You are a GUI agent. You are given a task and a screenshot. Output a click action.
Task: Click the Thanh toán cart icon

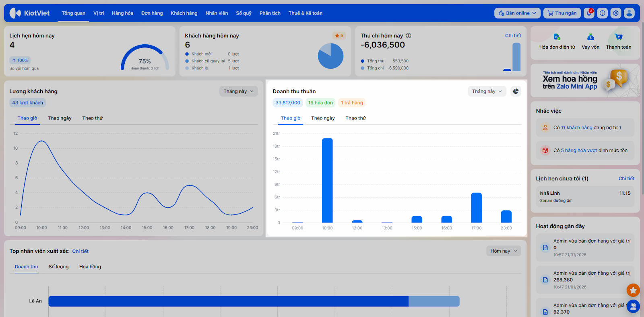[x=619, y=37]
